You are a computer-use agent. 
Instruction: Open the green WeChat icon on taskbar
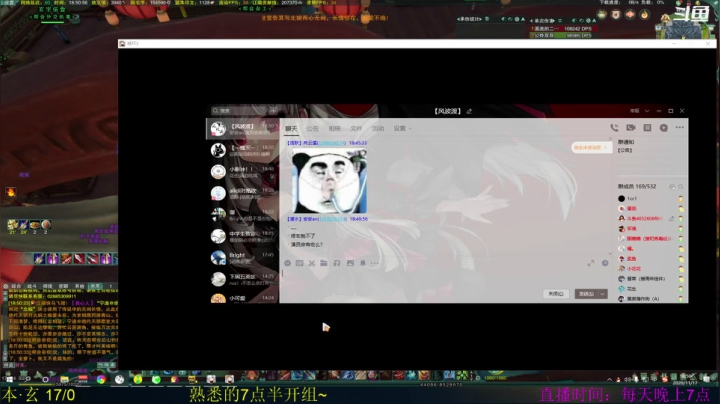tap(156, 379)
